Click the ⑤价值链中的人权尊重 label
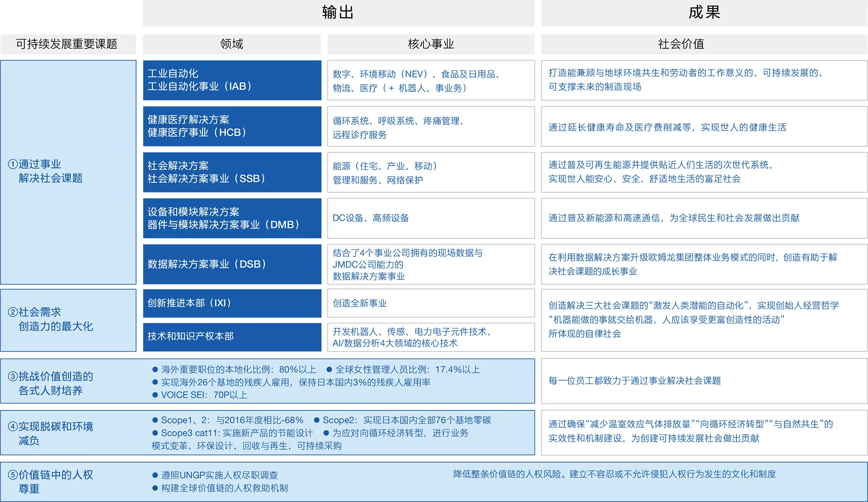This screenshot has height=502, width=868. click(x=51, y=482)
